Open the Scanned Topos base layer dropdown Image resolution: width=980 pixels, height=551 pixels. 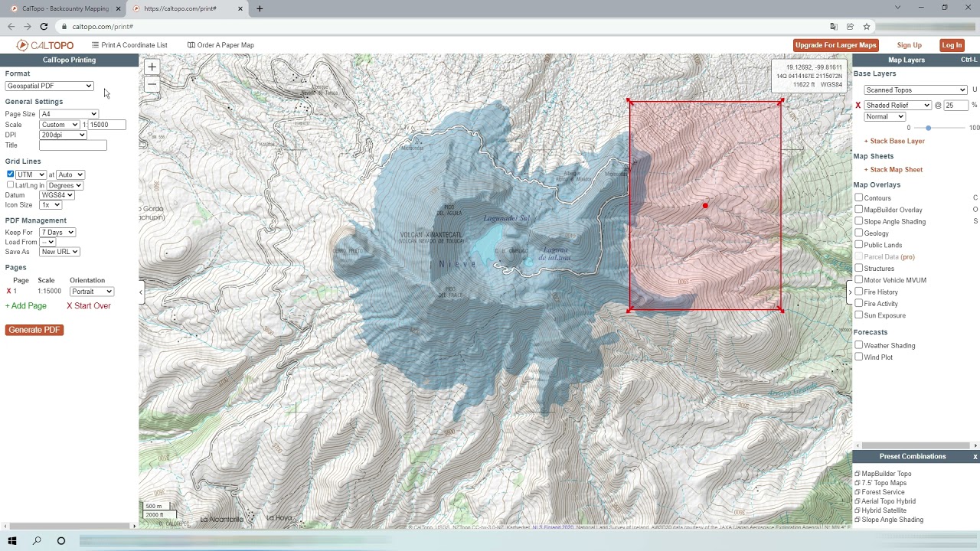(916, 90)
